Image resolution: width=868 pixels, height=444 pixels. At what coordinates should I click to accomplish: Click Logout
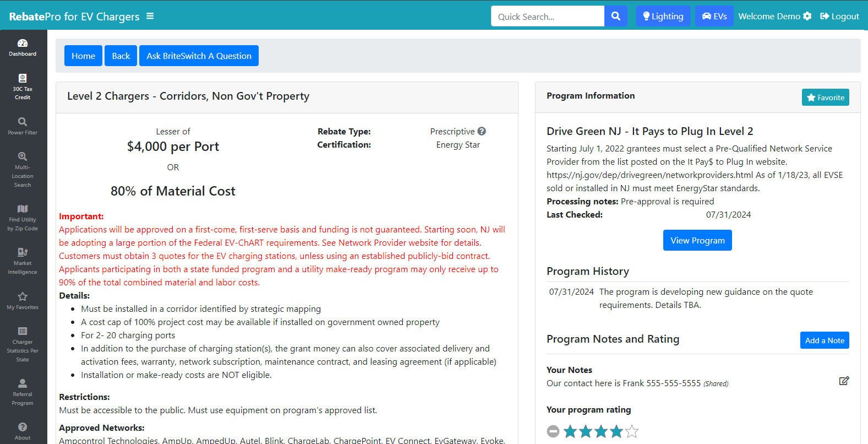point(839,16)
